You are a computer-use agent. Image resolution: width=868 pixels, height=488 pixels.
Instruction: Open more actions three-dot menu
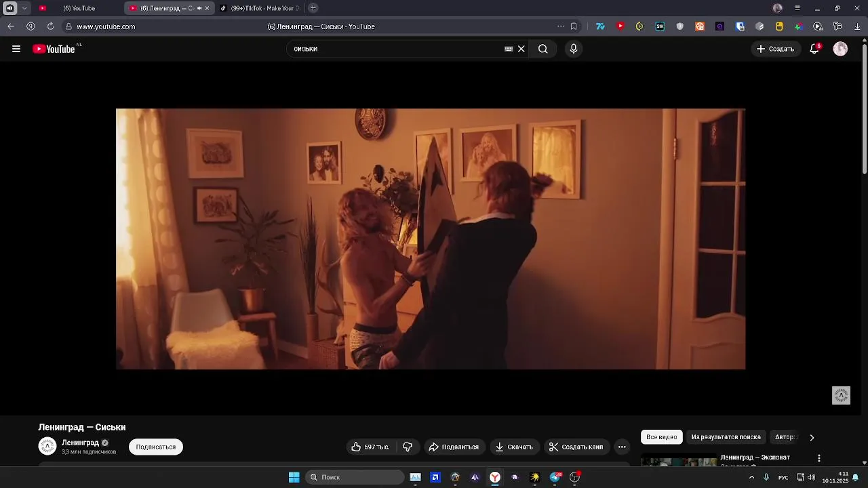click(622, 447)
